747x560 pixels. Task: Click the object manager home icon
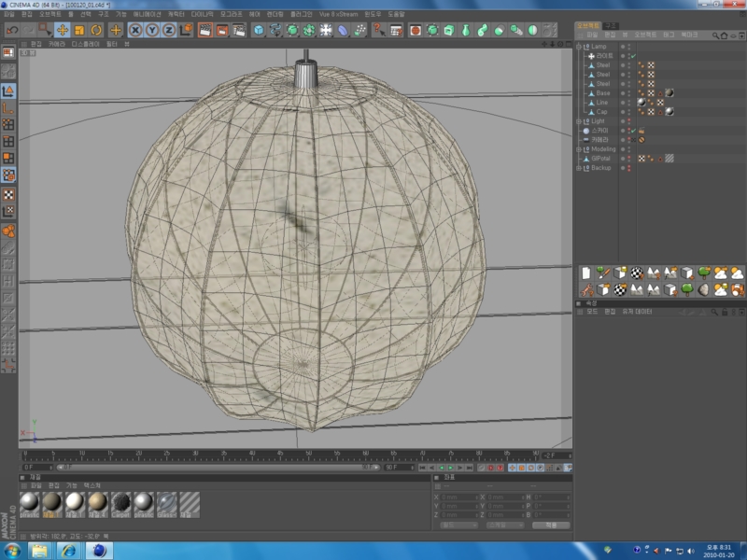725,35
